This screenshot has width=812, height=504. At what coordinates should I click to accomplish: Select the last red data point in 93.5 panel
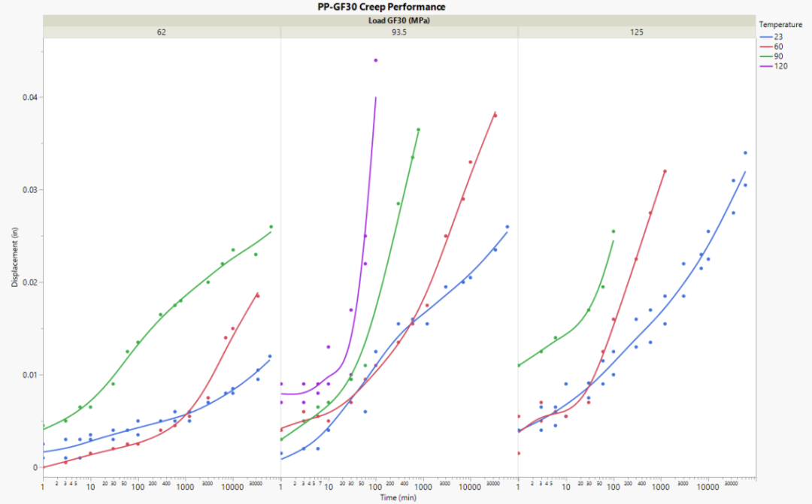[x=495, y=116]
